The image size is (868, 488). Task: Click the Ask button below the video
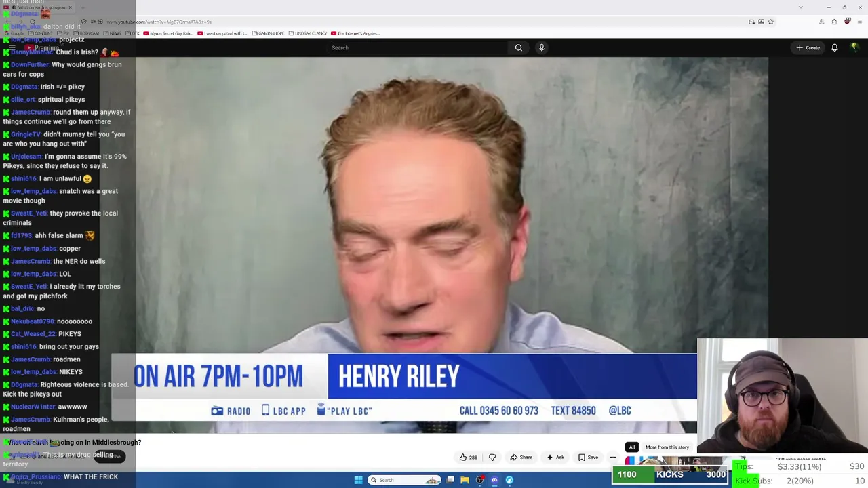555,457
